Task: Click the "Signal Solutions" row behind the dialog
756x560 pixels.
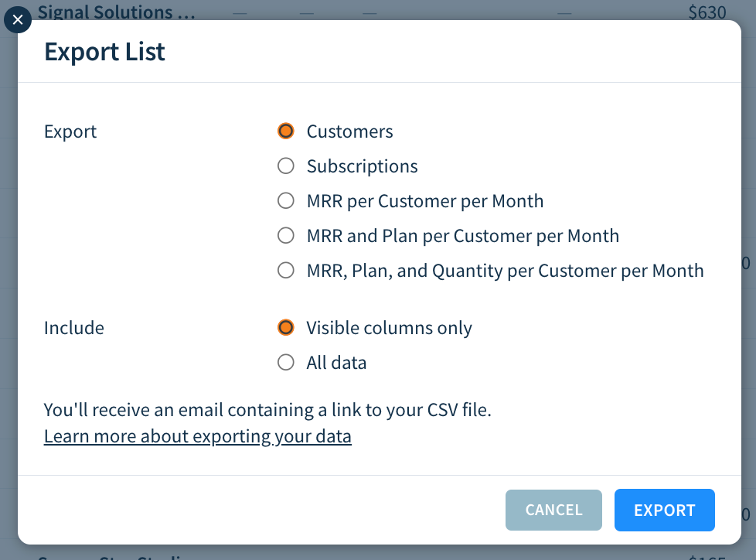Action: 116,12
